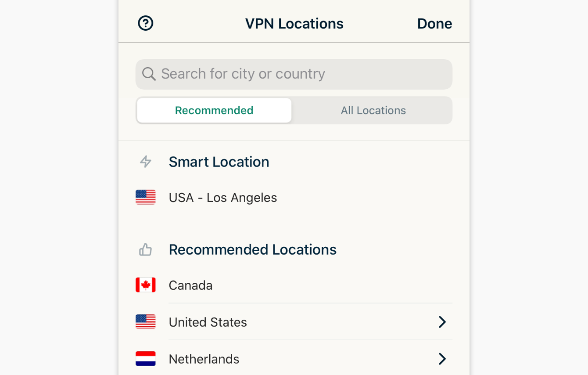Switch to the All Locations tab
This screenshot has height=375, width=588.
tap(373, 110)
